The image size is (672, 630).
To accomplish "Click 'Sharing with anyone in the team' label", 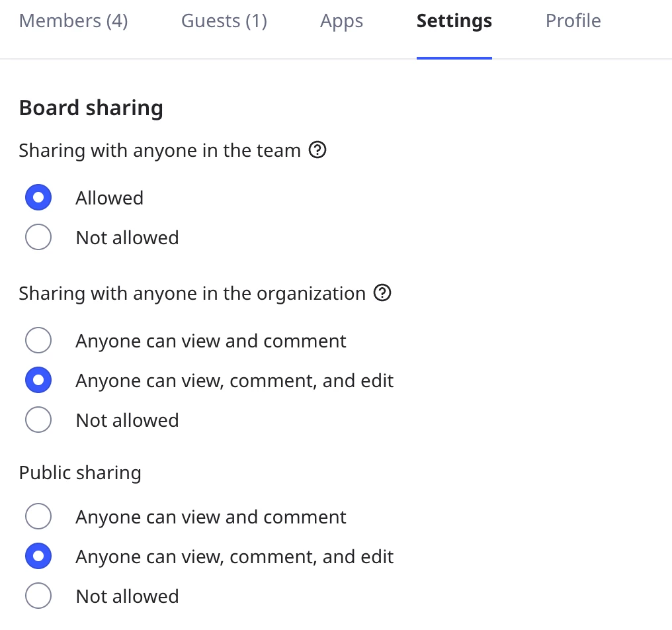I will (159, 151).
